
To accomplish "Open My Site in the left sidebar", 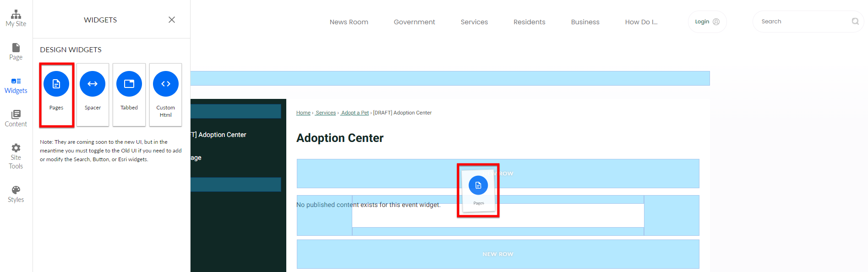I will pyautogui.click(x=16, y=18).
